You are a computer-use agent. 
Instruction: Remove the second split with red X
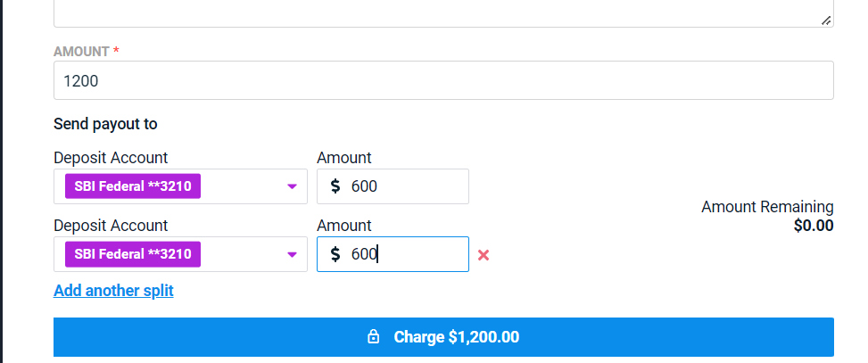pyautogui.click(x=484, y=255)
